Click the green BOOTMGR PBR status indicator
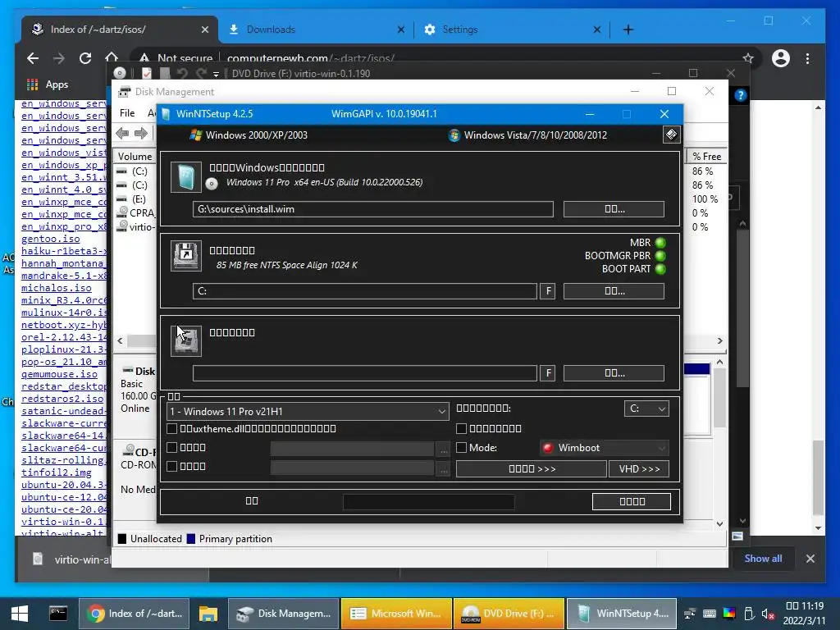This screenshot has width=840, height=630. [x=660, y=256]
